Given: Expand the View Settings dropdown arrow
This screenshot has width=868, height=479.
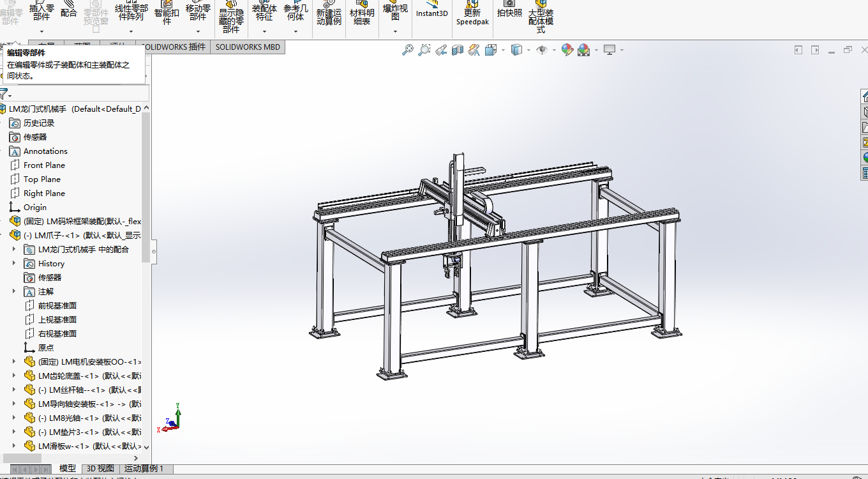Looking at the screenshot, I should pos(622,50).
